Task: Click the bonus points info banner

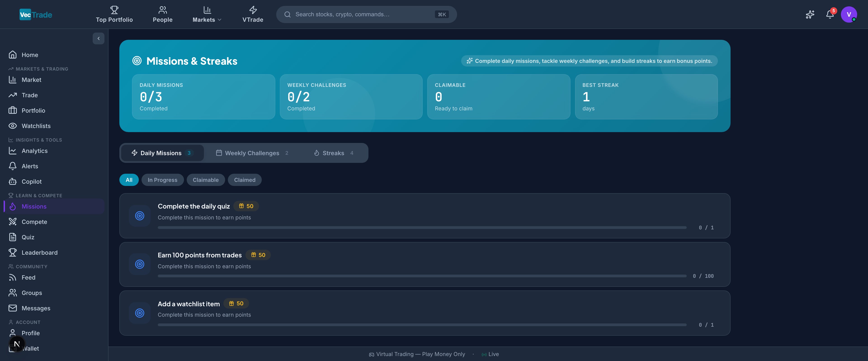Action: 589,61
